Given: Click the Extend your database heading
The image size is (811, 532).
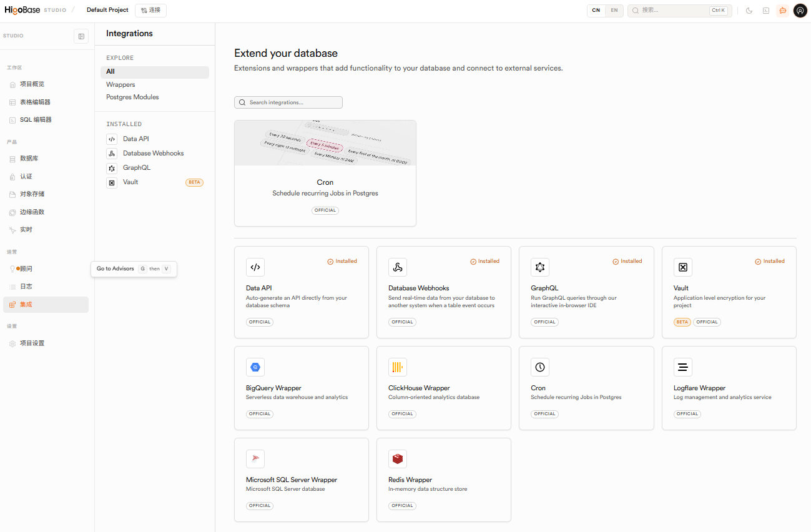Looking at the screenshot, I should pyautogui.click(x=286, y=53).
